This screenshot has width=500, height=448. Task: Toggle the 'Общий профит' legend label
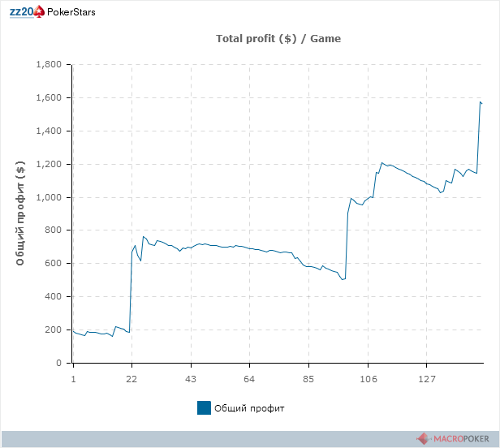(x=249, y=408)
